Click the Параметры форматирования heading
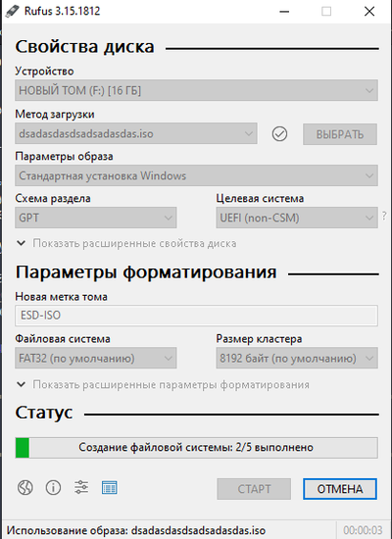This screenshot has height=539, width=392. [146, 272]
